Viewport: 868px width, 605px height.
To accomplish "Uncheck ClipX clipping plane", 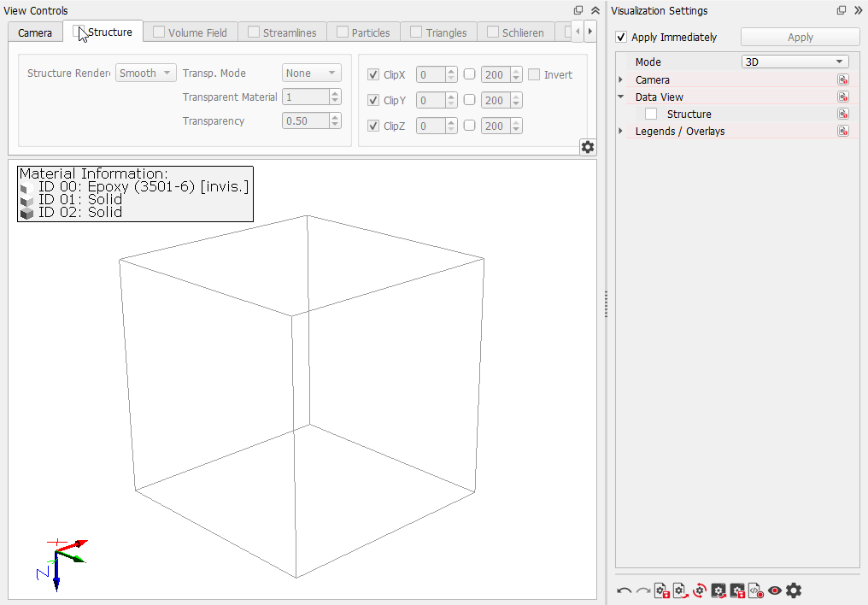I will [372, 74].
